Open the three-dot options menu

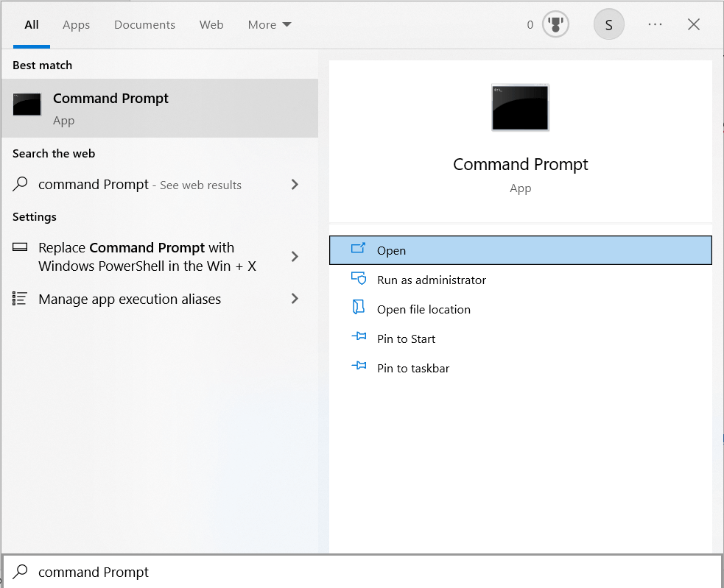[x=655, y=24]
